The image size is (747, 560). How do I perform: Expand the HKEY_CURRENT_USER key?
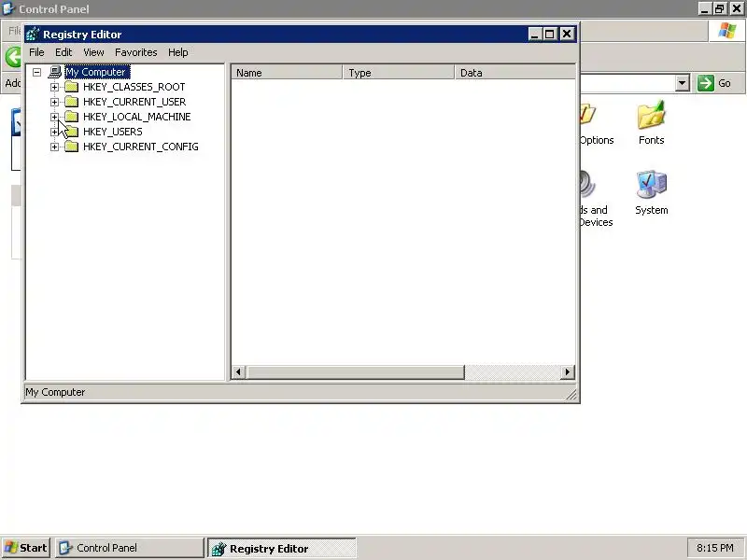tap(54, 102)
